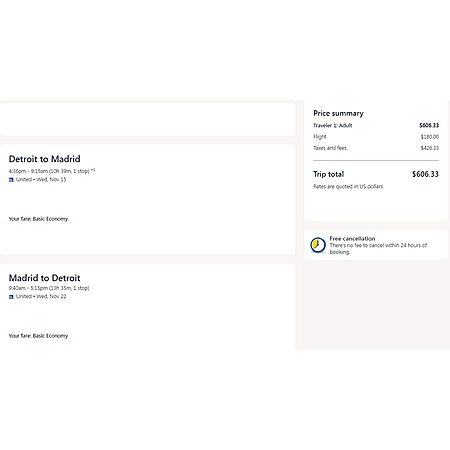The image size is (450, 450).
Task: Click the free cancellation clock icon
Action: 318,245
